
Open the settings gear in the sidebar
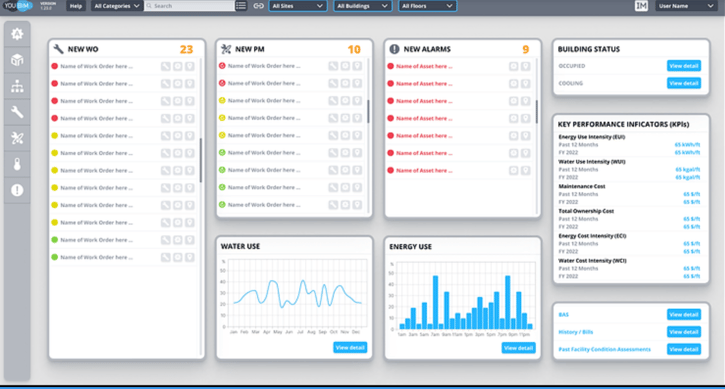[x=17, y=34]
